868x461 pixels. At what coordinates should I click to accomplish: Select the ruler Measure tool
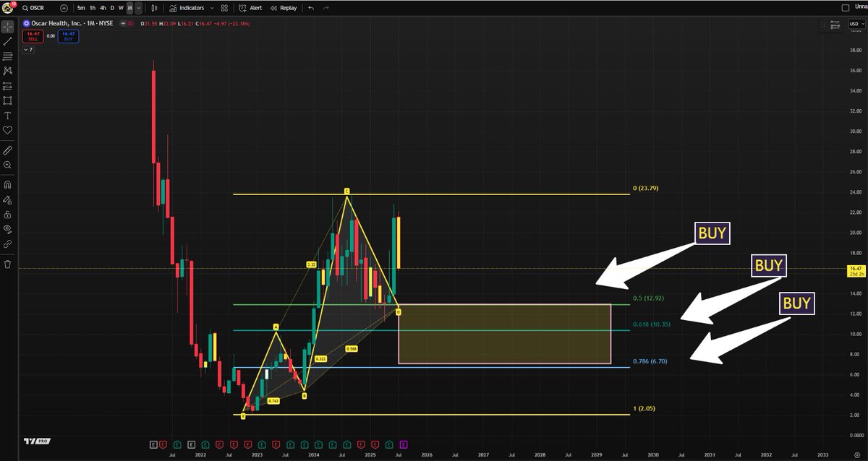tap(8, 150)
